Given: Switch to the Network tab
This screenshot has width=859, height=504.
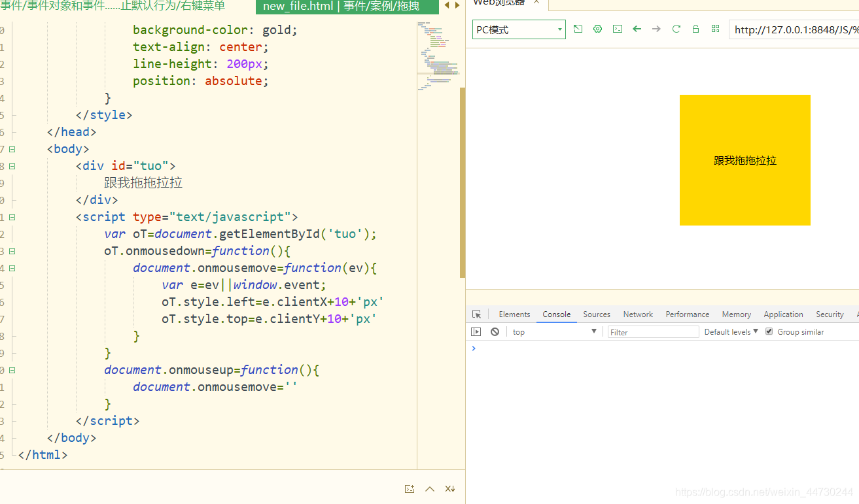Looking at the screenshot, I should tap(638, 314).
